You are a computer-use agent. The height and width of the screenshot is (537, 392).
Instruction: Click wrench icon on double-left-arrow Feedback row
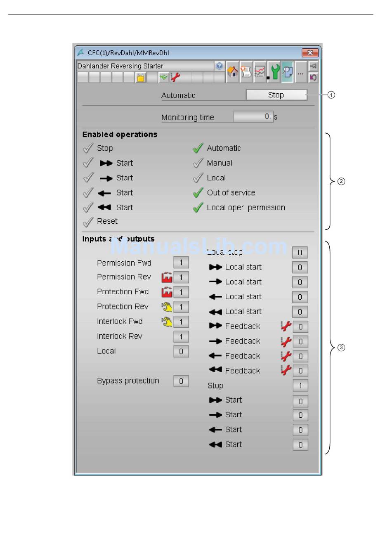point(286,371)
